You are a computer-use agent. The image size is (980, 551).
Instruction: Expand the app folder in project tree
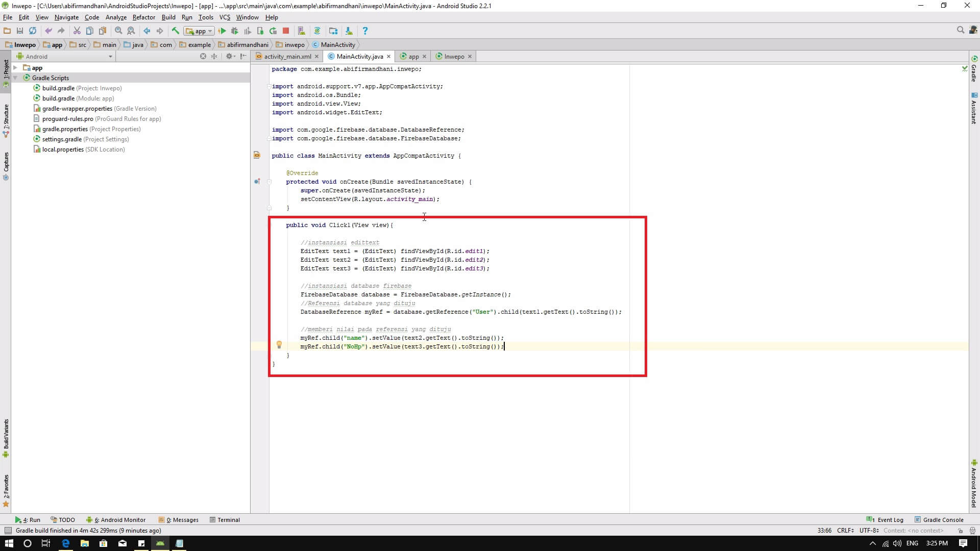coord(15,68)
